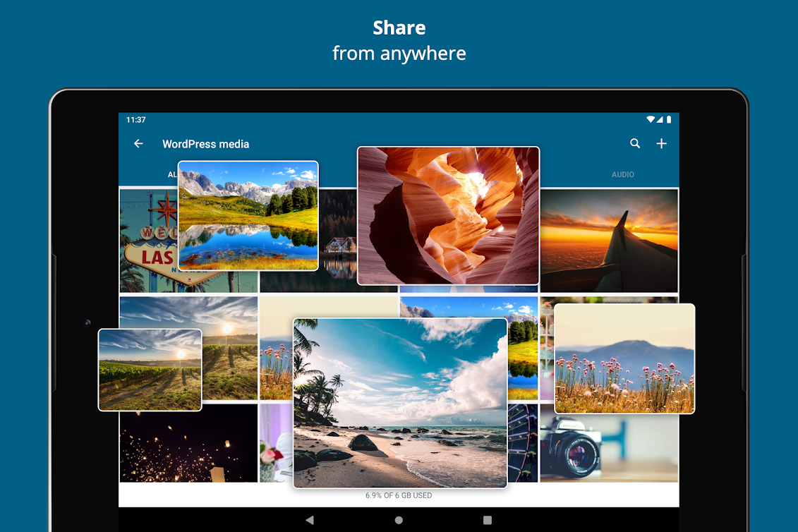Select the ALL media tab
The image size is (798, 532).
(172, 174)
